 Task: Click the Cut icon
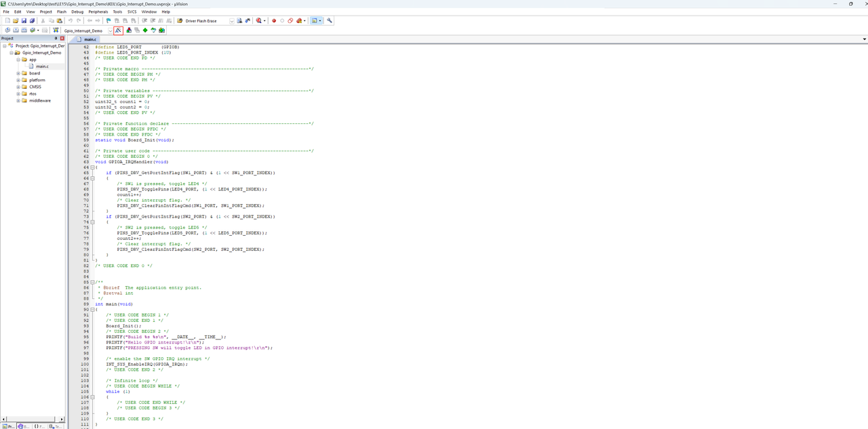tap(43, 21)
